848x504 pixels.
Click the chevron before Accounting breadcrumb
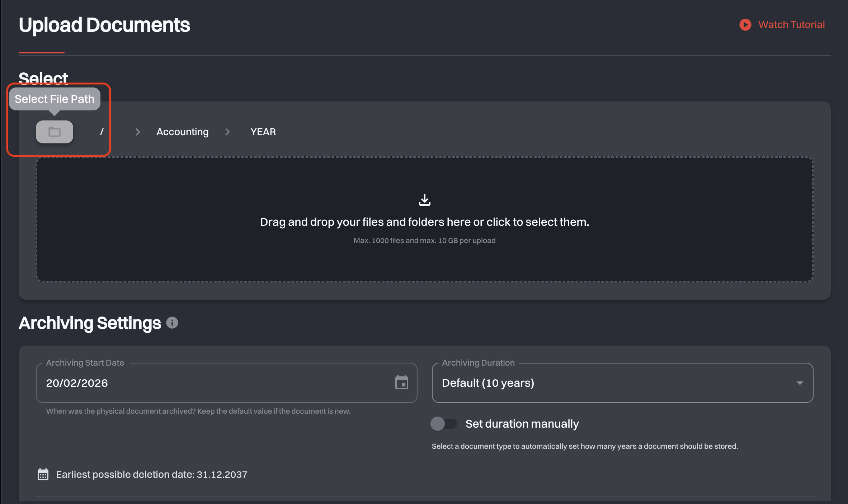(x=138, y=132)
